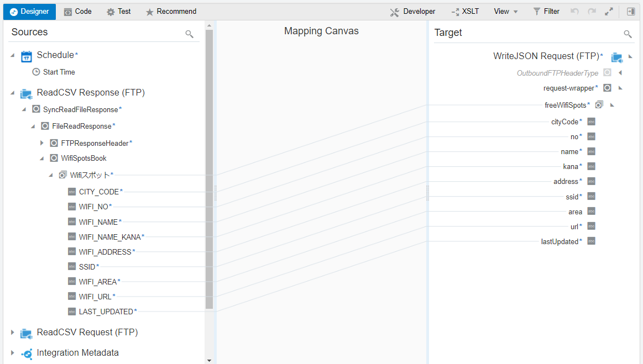
Task: Click the cityCode target element icon
Action: click(x=591, y=122)
